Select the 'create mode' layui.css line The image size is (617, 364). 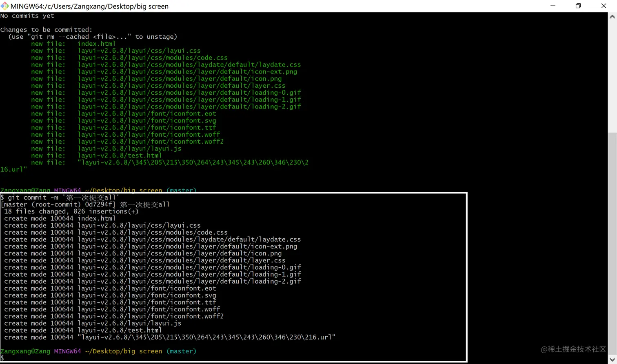tap(102, 225)
